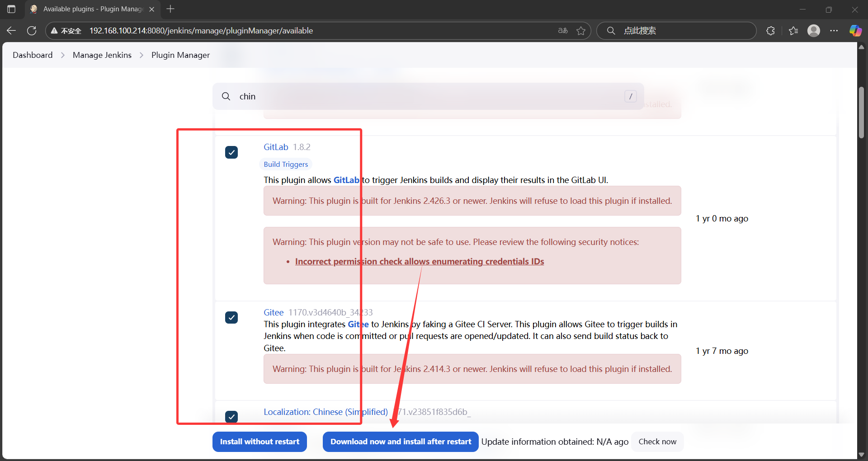
Task: Uncheck the Gitee plugin checkbox
Action: pos(231,317)
